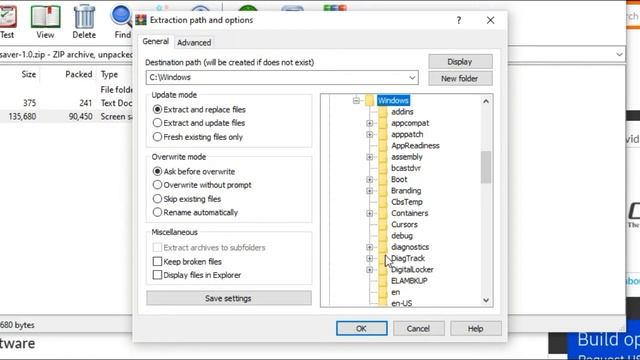This screenshot has width=640, height=360.
Task: Click the New folder button
Action: point(460,78)
